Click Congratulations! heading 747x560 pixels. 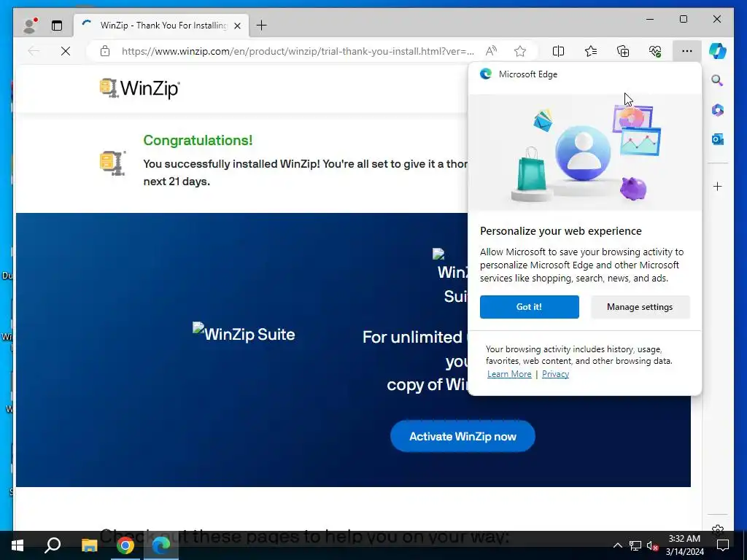pyautogui.click(x=198, y=140)
